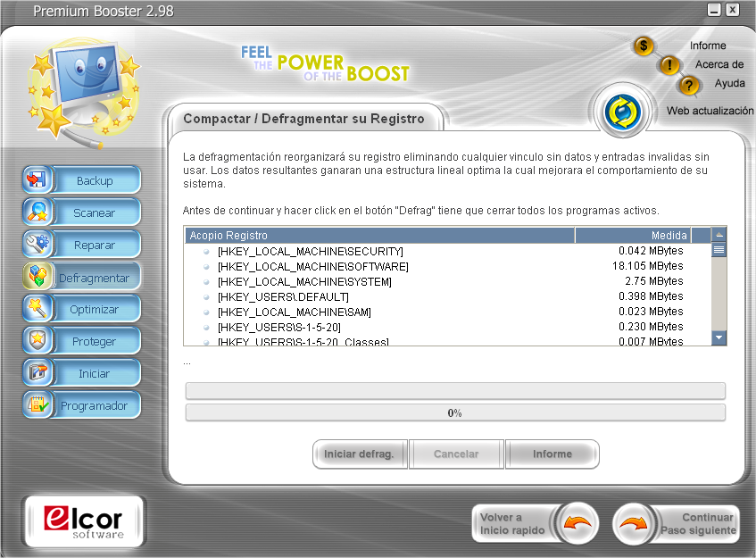Image resolution: width=756 pixels, height=558 pixels.
Task: Click the Backup floppy disk icon
Action: point(37,179)
